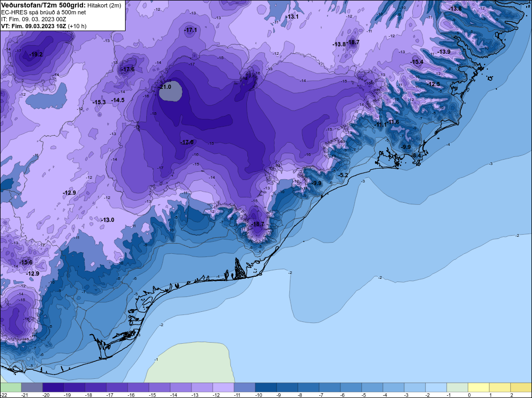Click the -13.9 temperature value
The width and height of the screenshot is (532, 398).
[444, 52]
